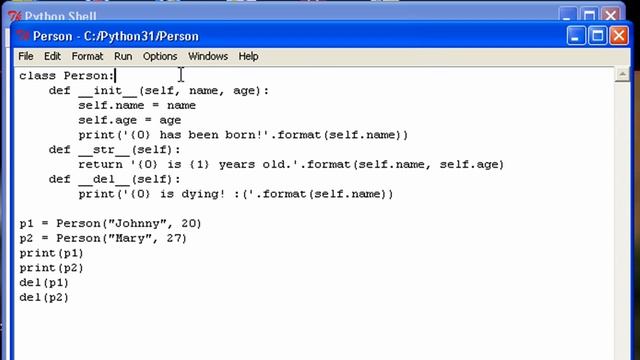Click the 'print(p2)' line
640x360 pixels.
[51, 268]
